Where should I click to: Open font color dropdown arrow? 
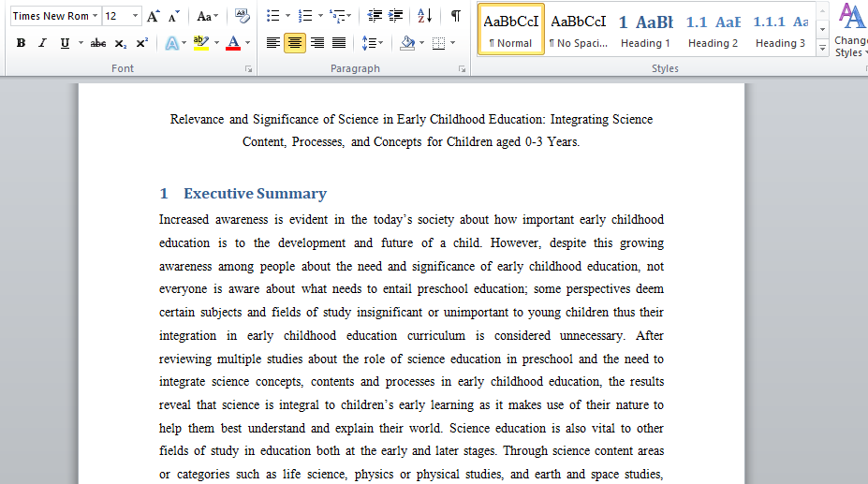(x=247, y=43)
